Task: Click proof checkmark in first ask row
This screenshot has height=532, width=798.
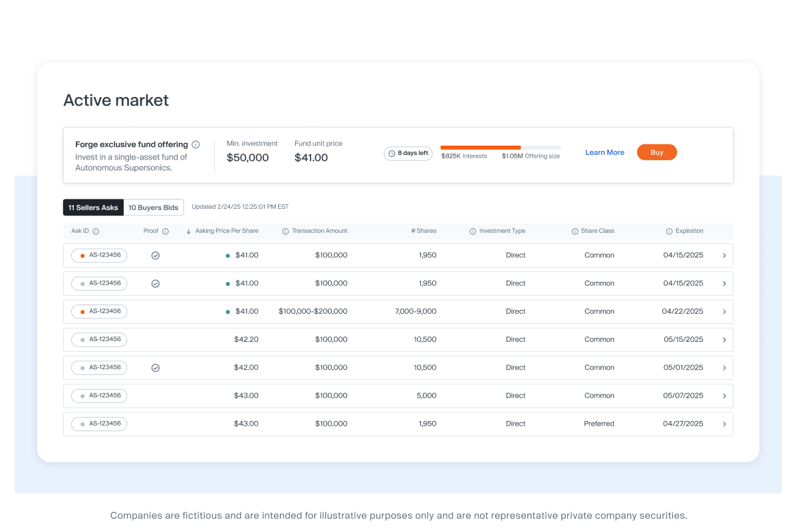Action: click(x=155, y=255)
